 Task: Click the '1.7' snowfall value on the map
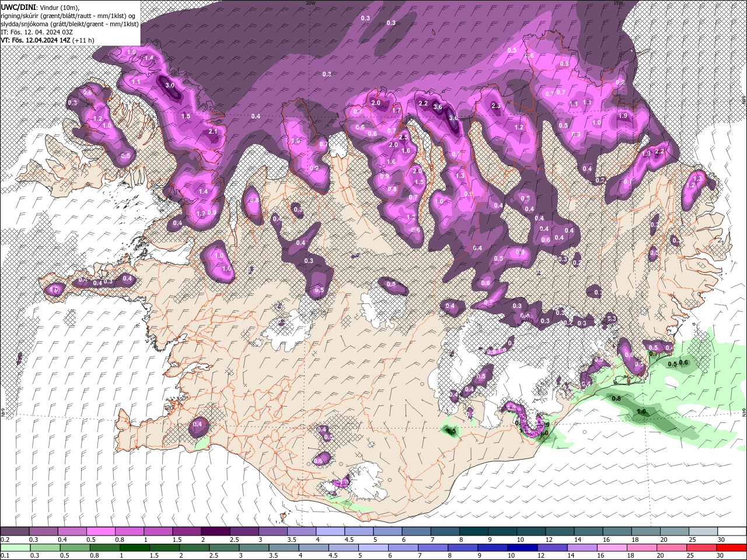[x=396, y=111]
